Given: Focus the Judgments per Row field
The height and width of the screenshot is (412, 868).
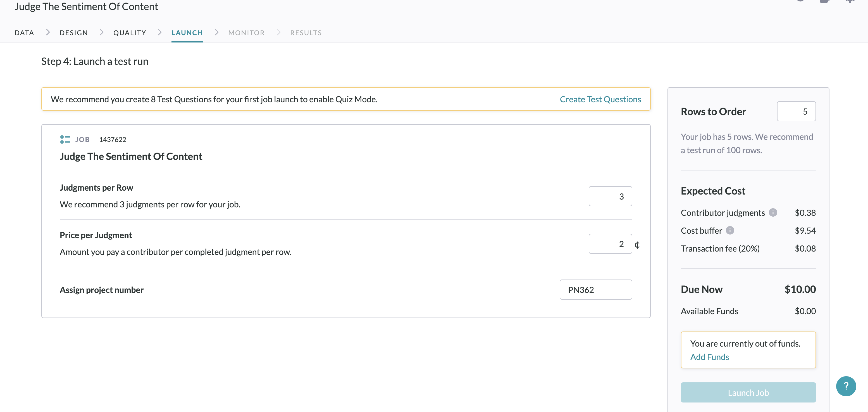Looking at the screenshot, I should pyautogui.click(x=610, y=196).
